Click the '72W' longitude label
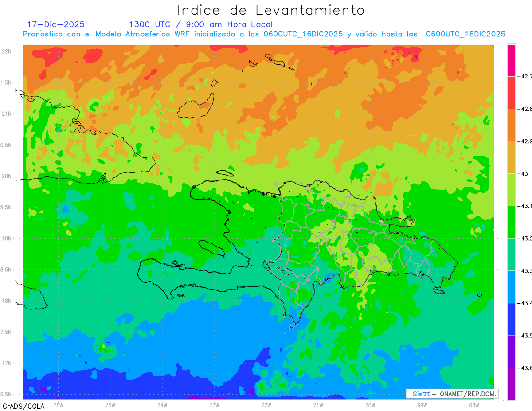Screen dimensions: 532x411 pos(266,404)
